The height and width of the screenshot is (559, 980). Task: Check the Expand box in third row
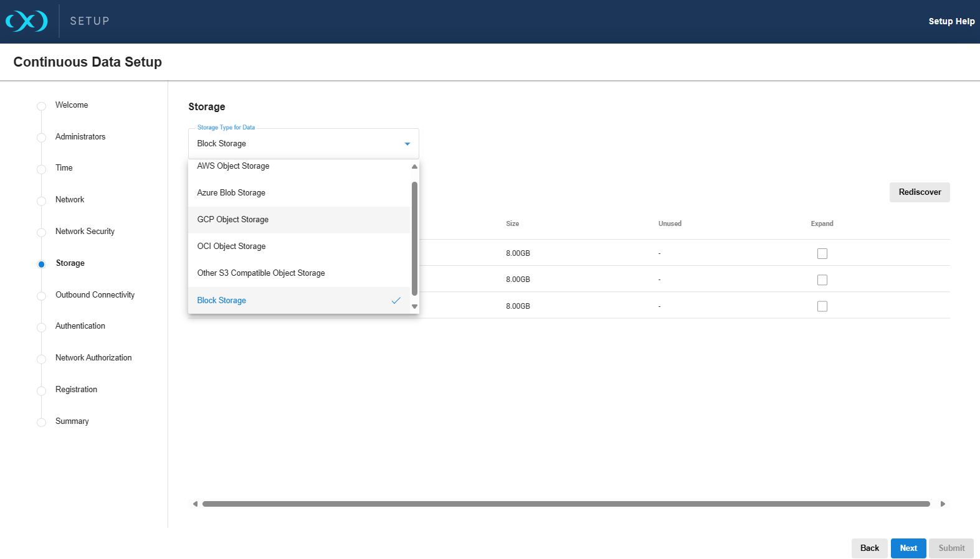coord(822,306)
